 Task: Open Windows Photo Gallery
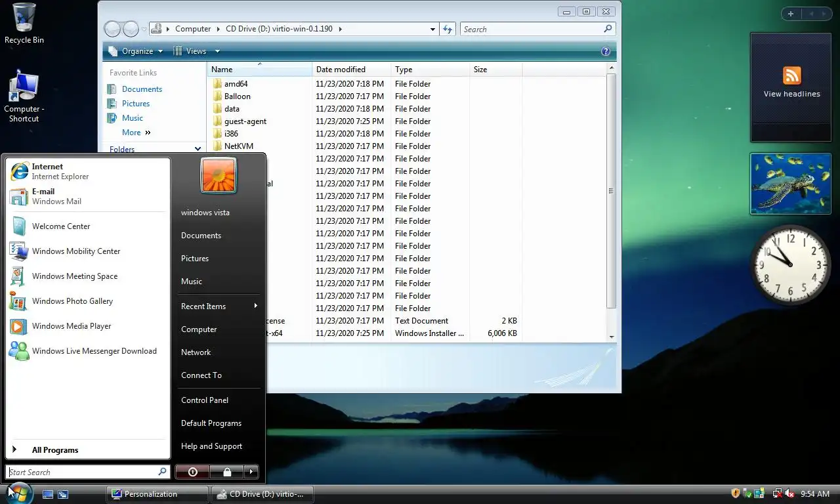[88, 301]
